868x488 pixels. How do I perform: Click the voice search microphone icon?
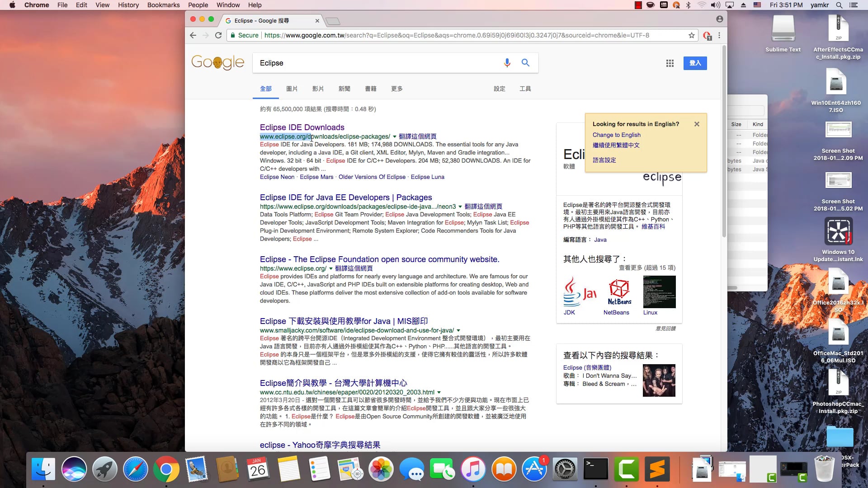pos(507,63)
